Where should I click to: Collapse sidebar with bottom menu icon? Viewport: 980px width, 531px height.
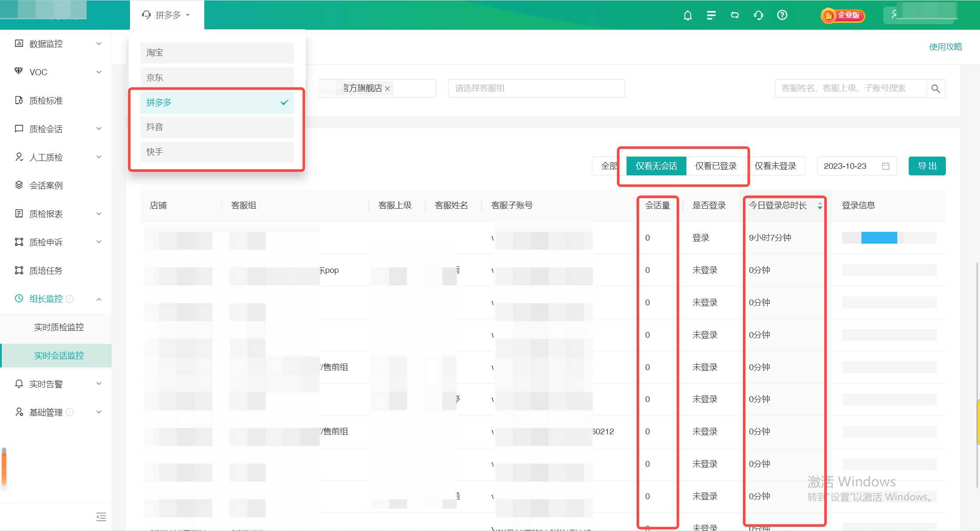pos(101,517)
